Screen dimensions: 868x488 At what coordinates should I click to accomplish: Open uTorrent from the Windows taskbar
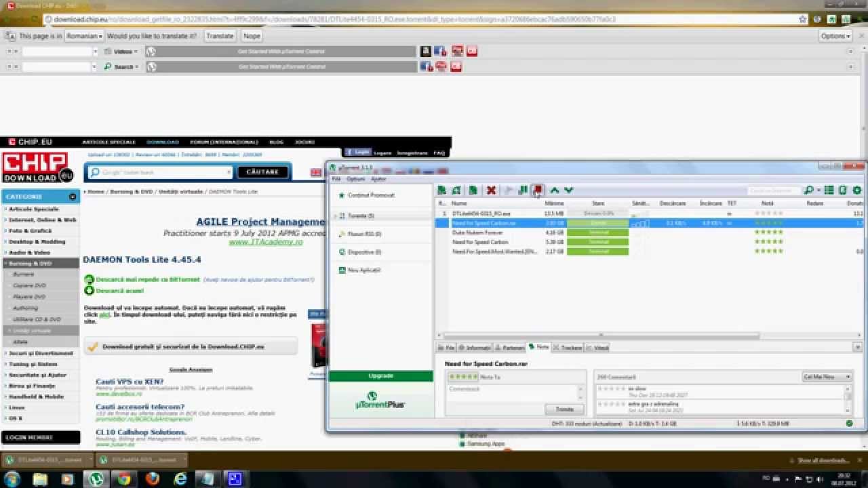(96, 479)
